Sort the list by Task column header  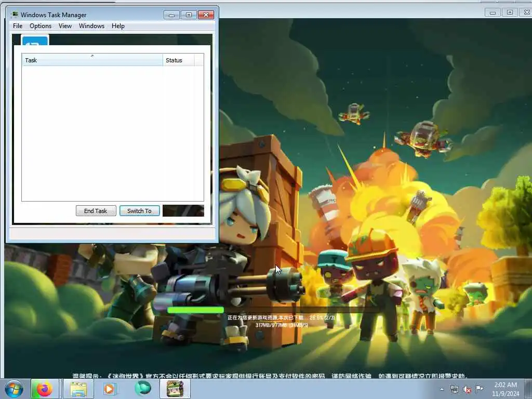(92, 60)
